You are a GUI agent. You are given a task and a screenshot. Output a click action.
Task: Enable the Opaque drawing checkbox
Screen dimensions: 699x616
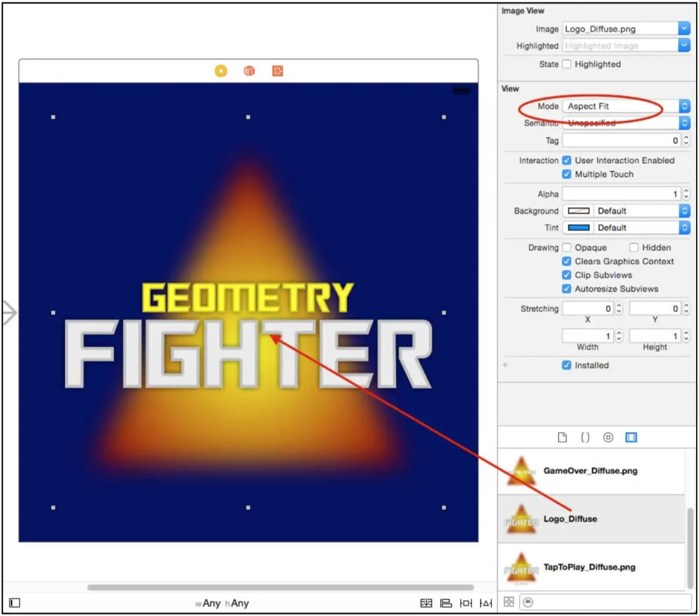pos(566,247)
